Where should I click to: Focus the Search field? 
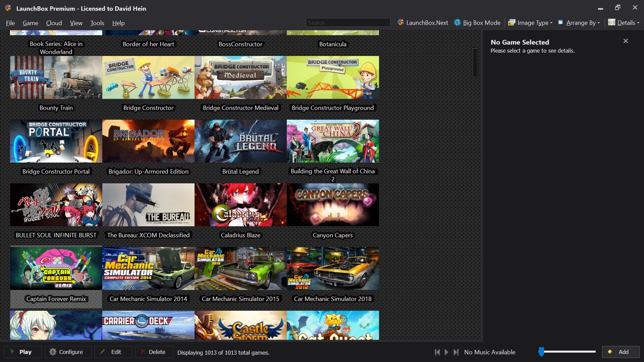coord(348,23)
